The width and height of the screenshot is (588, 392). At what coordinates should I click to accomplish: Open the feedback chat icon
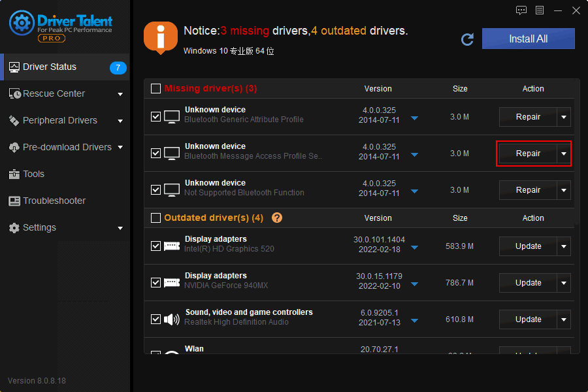(521, 10)
